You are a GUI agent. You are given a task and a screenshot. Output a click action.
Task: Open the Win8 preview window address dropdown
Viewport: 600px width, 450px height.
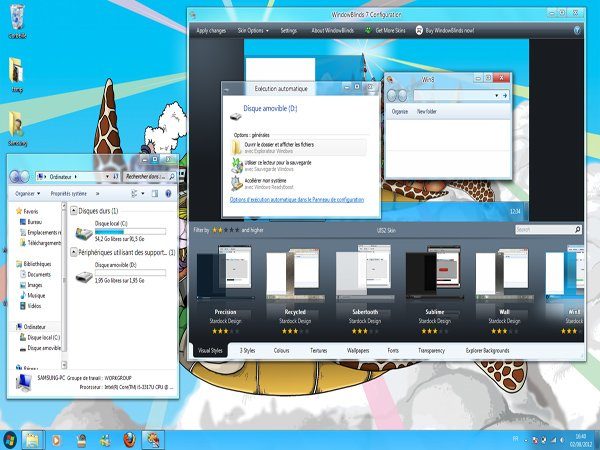497,95
